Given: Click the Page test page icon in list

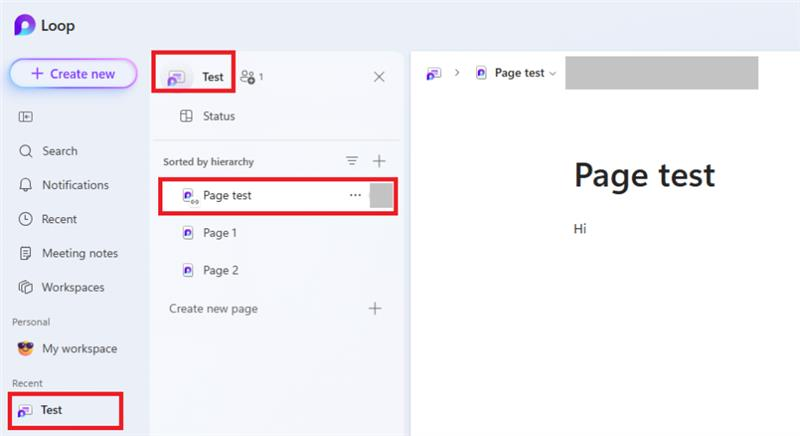Looking at the screenshot, I should [189, 196].
